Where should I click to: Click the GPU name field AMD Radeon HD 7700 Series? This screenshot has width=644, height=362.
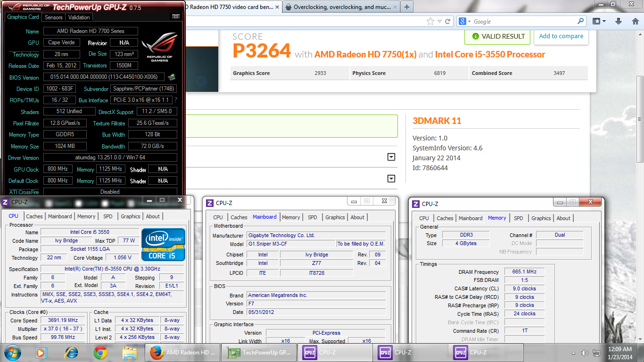[x=91, y=31]
